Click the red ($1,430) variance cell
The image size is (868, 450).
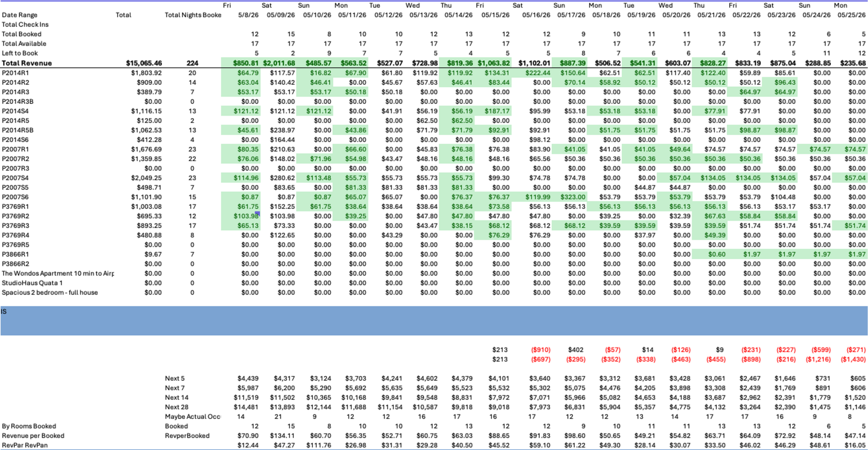click(853, 359)
